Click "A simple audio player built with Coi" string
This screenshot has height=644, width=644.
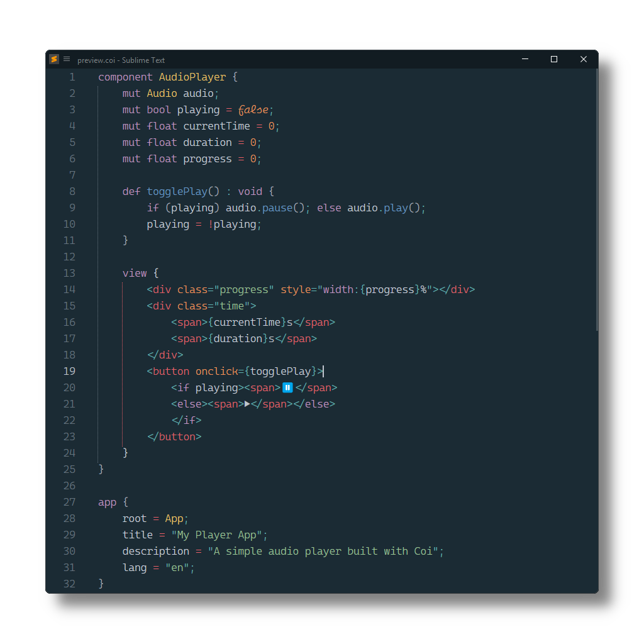click(x=323, y=551)
